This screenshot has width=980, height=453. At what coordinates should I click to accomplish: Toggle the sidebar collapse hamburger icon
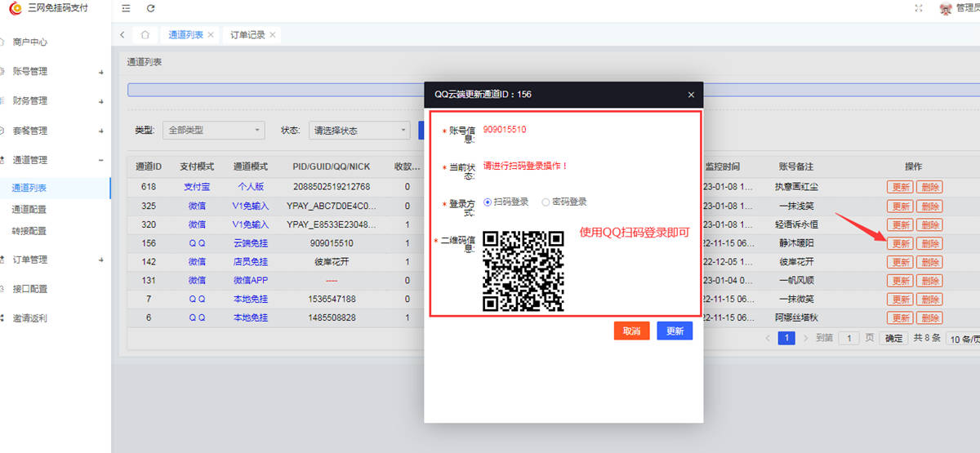click(x=125, y=8)
